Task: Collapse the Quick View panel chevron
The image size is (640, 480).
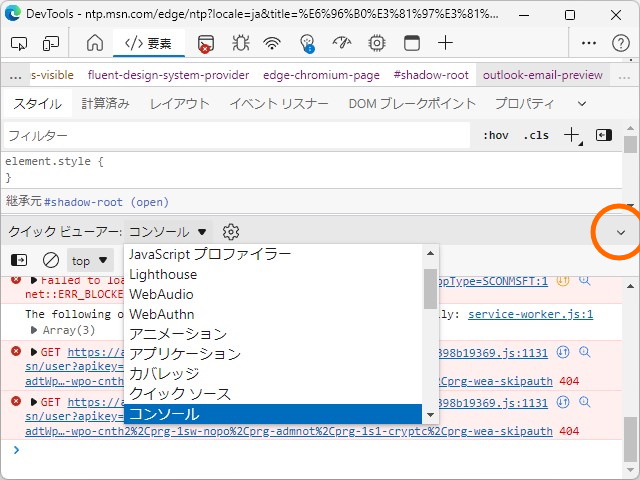Action: click(x=621, y=233)
